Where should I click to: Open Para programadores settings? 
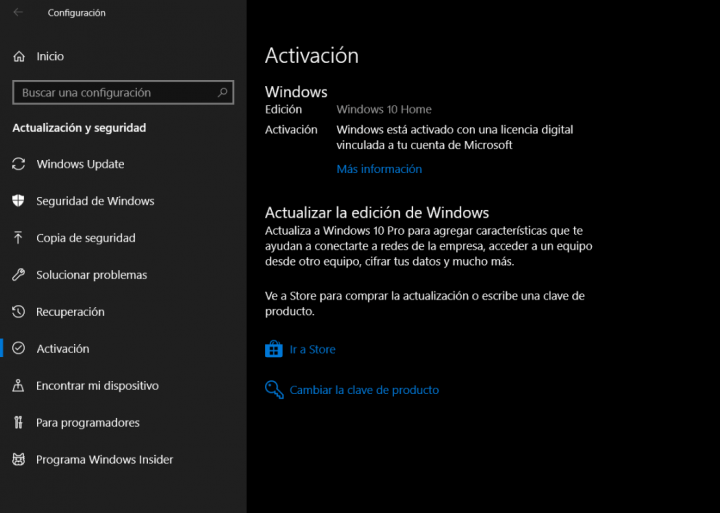pos(88,423)
